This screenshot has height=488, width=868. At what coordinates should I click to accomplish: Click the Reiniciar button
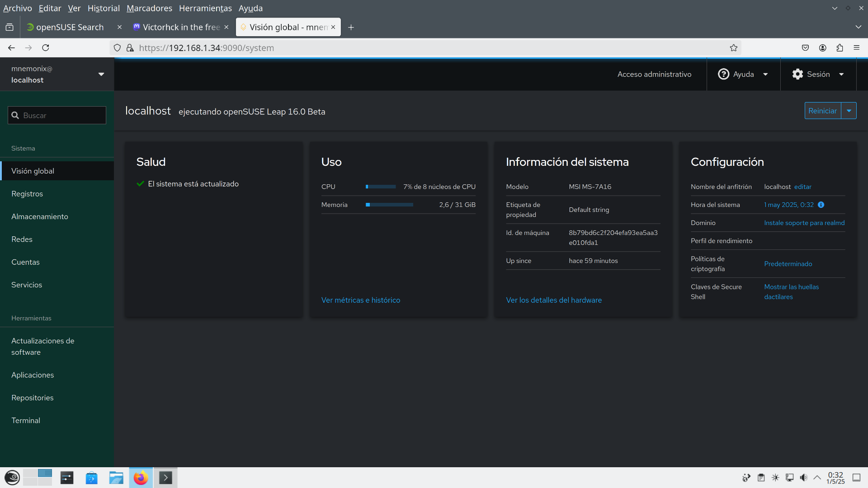(x=822, y=111)
